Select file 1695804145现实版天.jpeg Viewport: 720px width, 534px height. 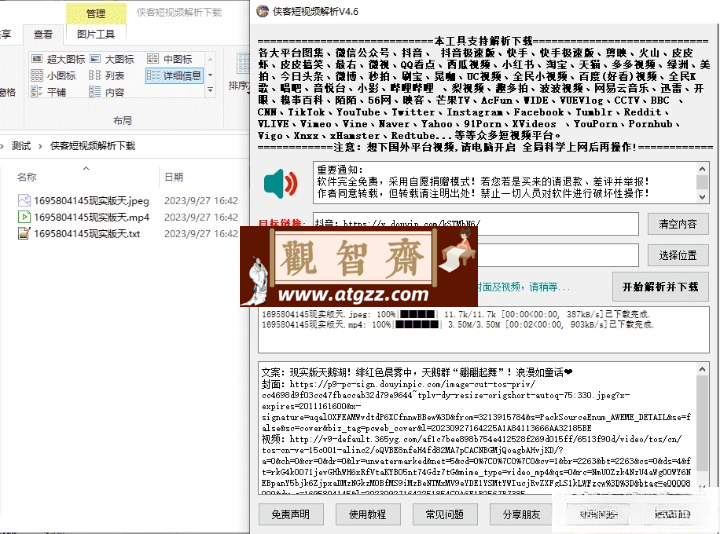(91, 201)
